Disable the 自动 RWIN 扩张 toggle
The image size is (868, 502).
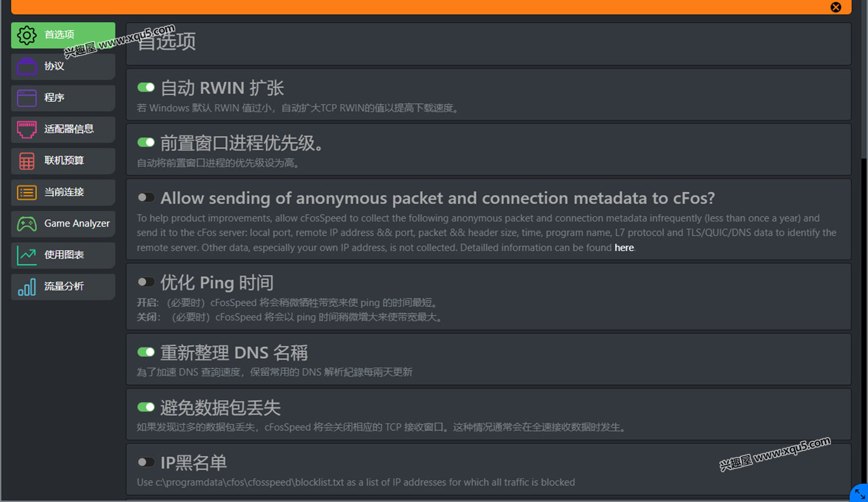[146, 87]
